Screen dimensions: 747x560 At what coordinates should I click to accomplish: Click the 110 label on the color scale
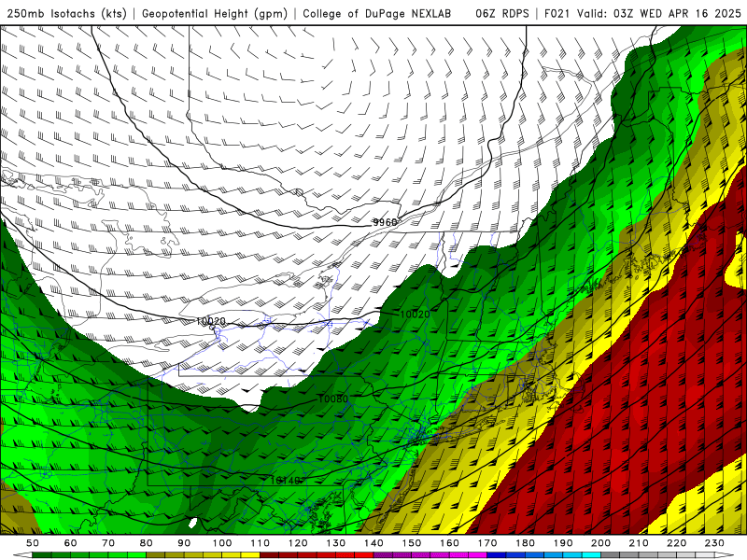261,543
